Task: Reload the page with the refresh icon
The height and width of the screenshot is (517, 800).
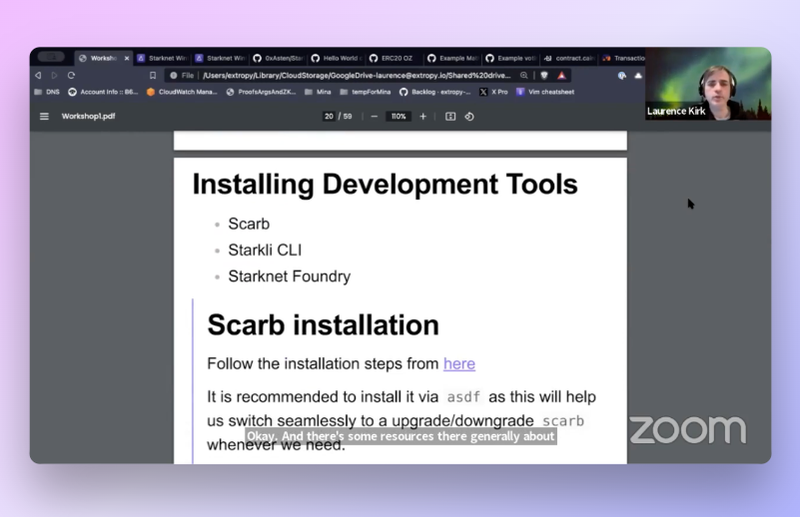Action: coord(71,75)
